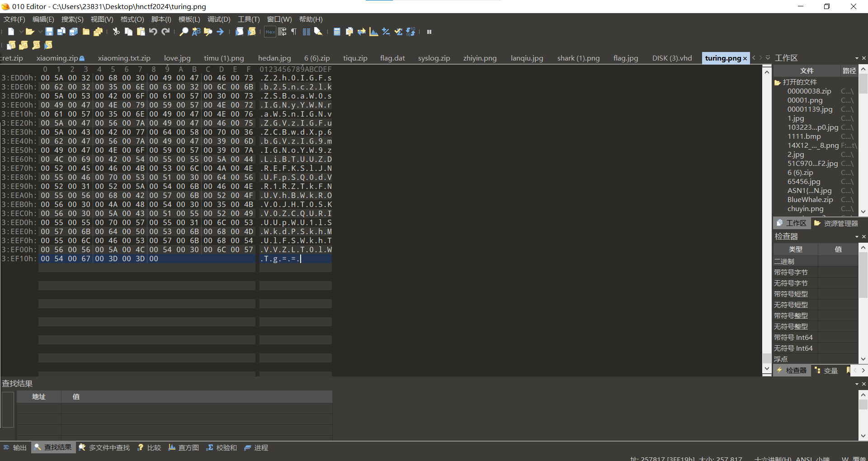Click the Copy icon
The height and width of the screenshot is (461, 868).
click(129, 32)
